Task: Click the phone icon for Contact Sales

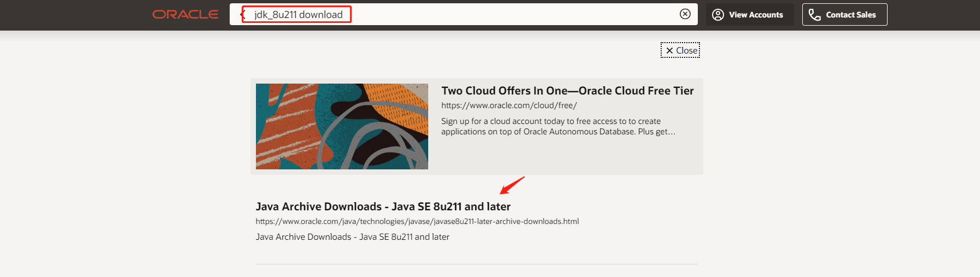Action: tap(815, 15)
